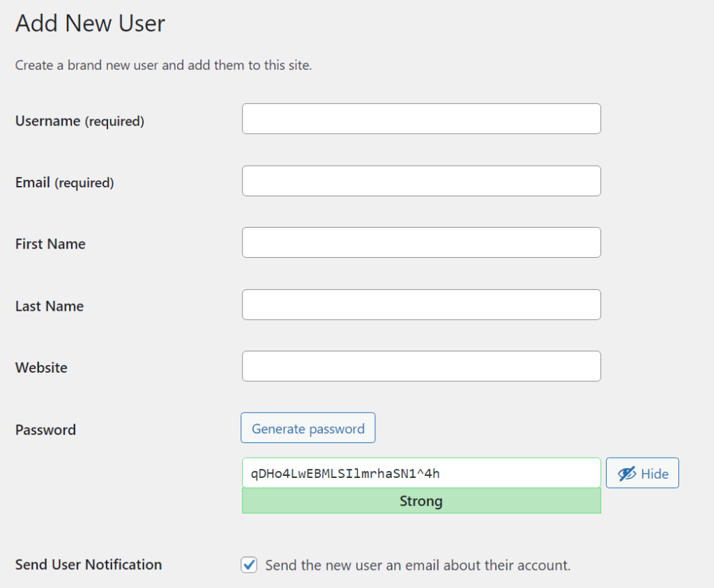714x588 pixels.
Task: Uncheck the Send User Notification checkbox
Action: click(x=249, y=565)
